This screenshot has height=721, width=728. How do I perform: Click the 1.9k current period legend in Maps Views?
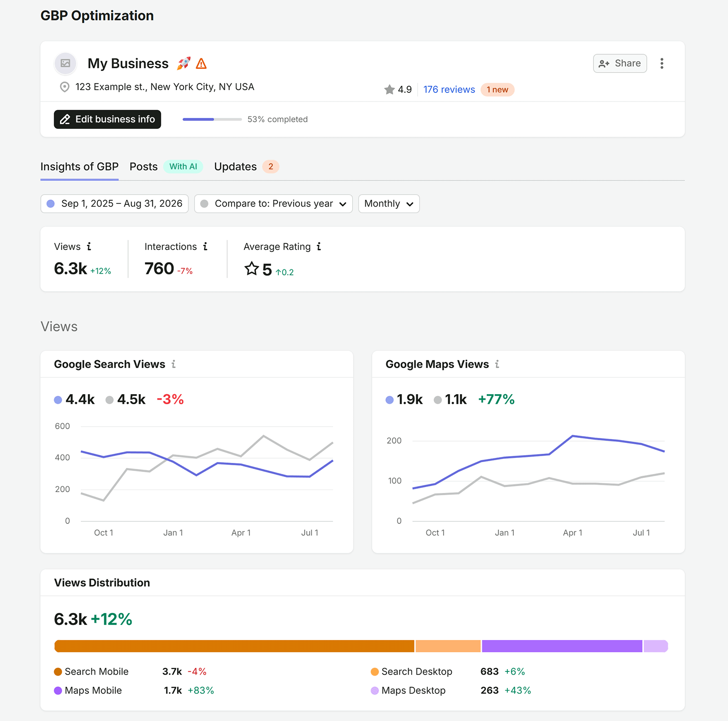tap(404, 400)
